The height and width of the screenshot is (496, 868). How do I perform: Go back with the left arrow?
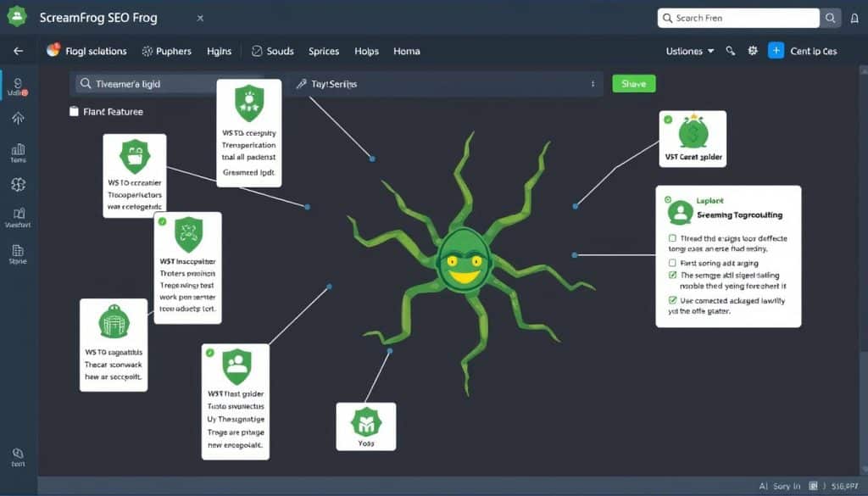pyautogui.click(x=19, y=51)
